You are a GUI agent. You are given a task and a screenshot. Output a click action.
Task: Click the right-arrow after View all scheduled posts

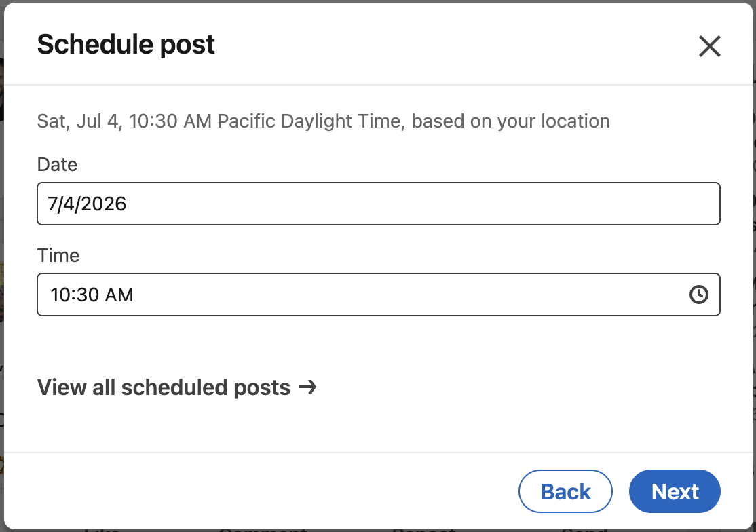309,387
